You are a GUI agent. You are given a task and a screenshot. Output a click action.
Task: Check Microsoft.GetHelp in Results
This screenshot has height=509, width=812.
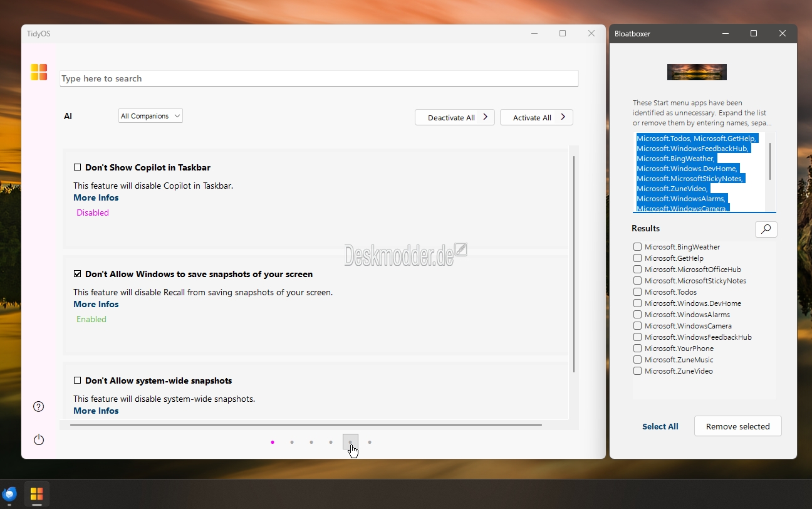point(637,258)
